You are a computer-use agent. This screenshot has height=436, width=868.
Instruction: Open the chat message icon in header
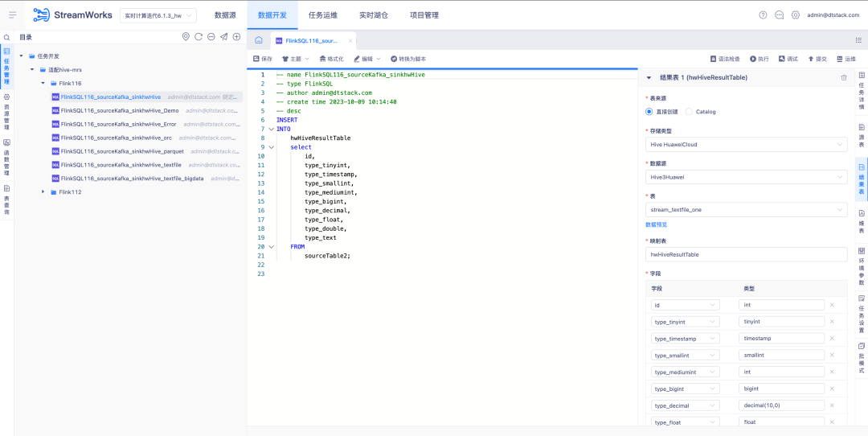pyautogui.click(x=779, y=15)
